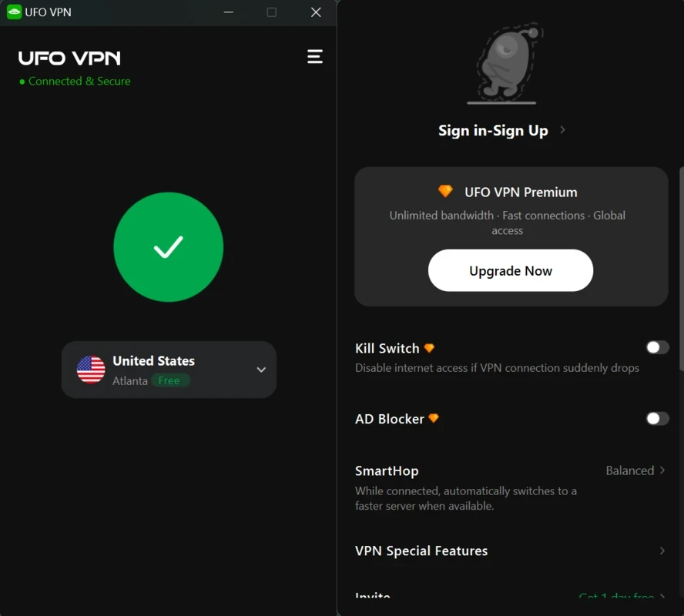Viewport: 684px width, 616px height.
Task: Click the diamond badge beside Kill Switch
Action: coord(429,348)
